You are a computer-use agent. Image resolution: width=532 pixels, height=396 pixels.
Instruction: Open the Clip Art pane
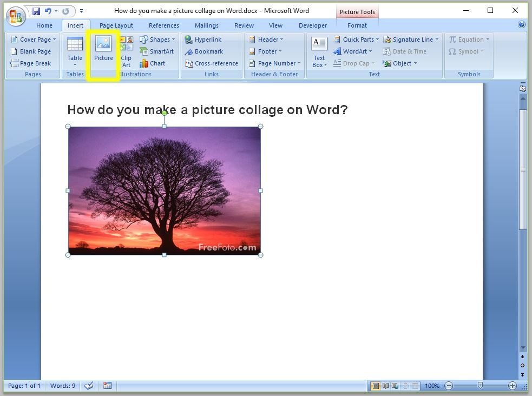pos(126,52)
